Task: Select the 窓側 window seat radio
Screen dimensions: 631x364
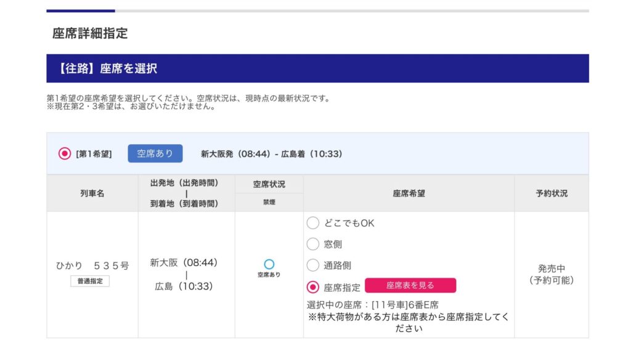Action: tap(313, 245)
